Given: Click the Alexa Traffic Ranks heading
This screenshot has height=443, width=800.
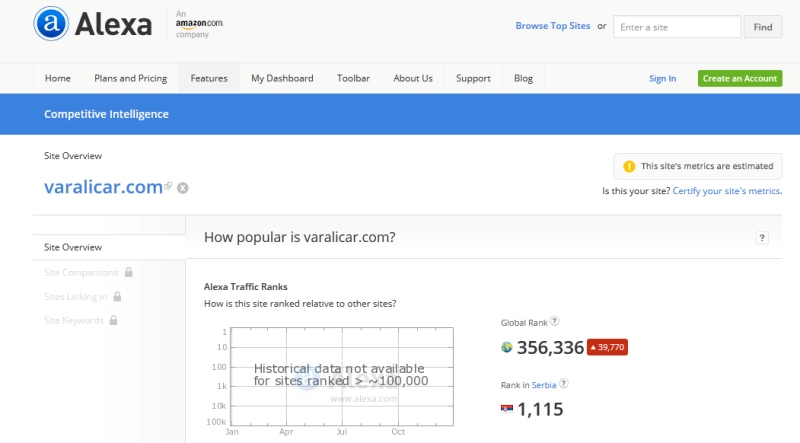Looking at the screenshot, I should pos(245,287).
